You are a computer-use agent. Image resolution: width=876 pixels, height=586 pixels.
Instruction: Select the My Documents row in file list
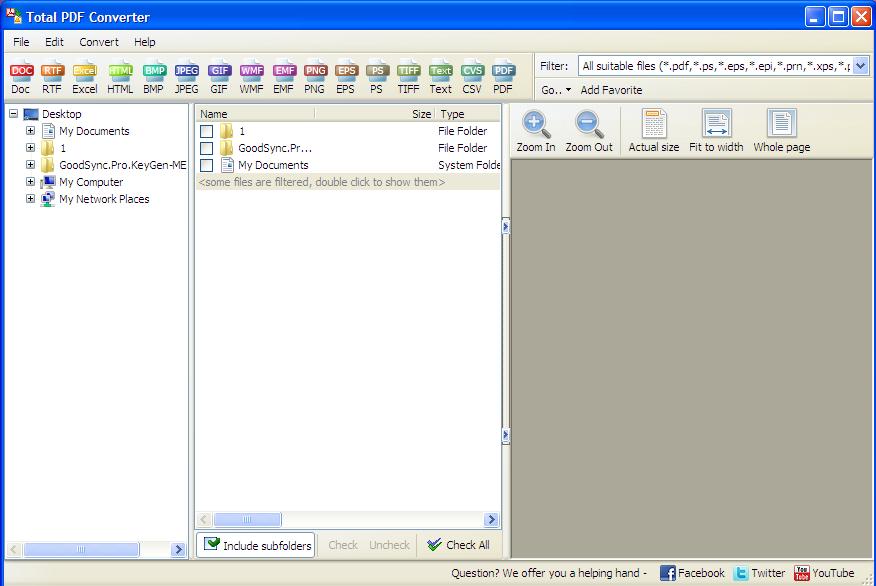(347, 165)
